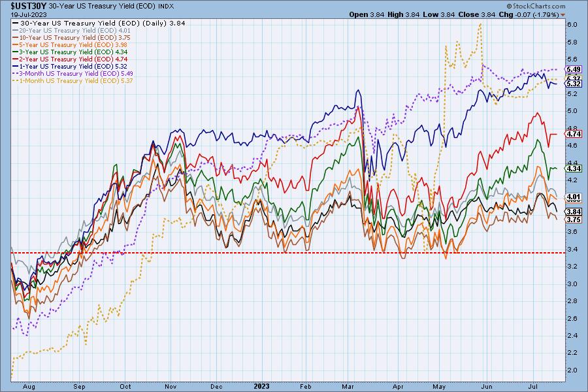Click the 3.4 y-axis tick label
Image resolution: width=588 pixels, height=392 pixels.
pyautogui.click(x=572, y=249)
